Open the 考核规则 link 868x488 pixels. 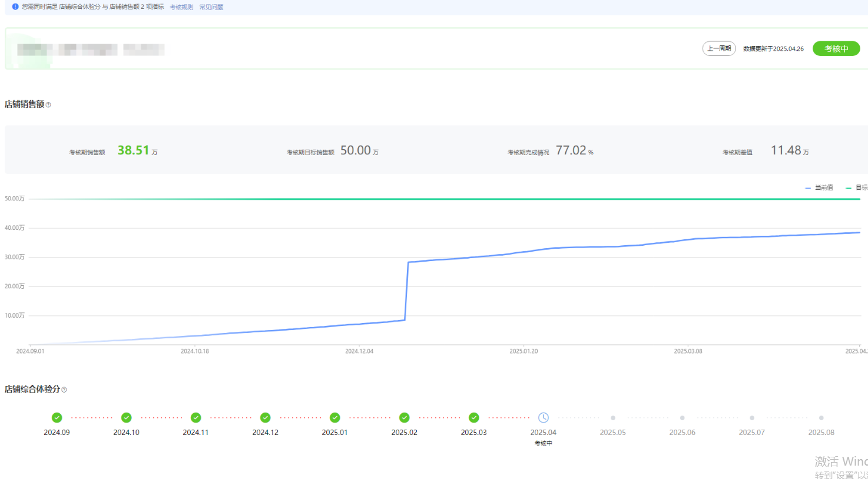pos(181,7)
